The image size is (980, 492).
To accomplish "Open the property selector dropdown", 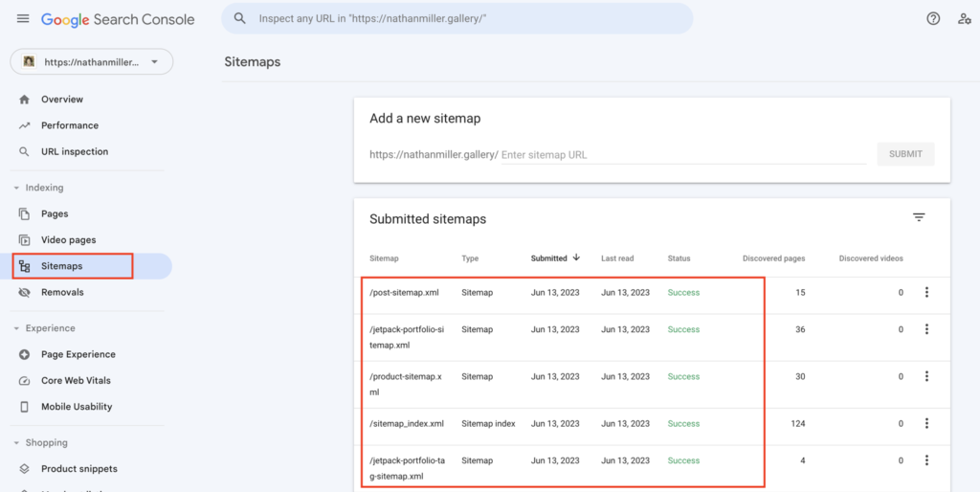I will (x=92, y=62).
